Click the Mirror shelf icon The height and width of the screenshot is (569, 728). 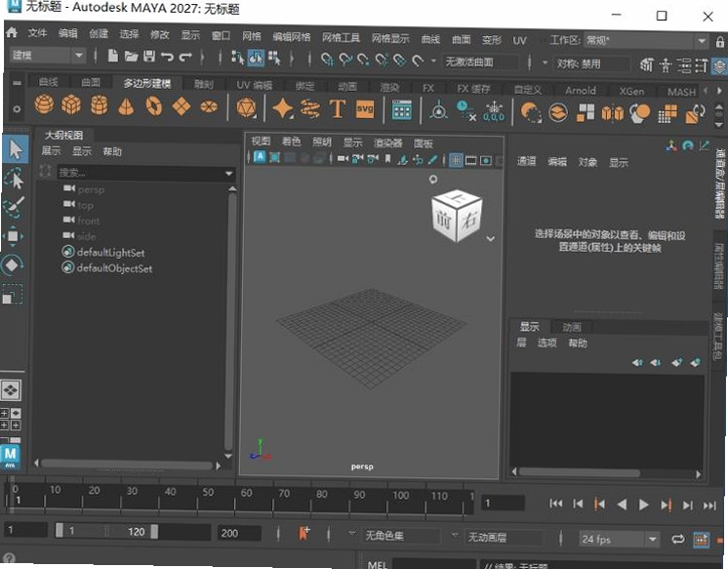tap(613, 113)
